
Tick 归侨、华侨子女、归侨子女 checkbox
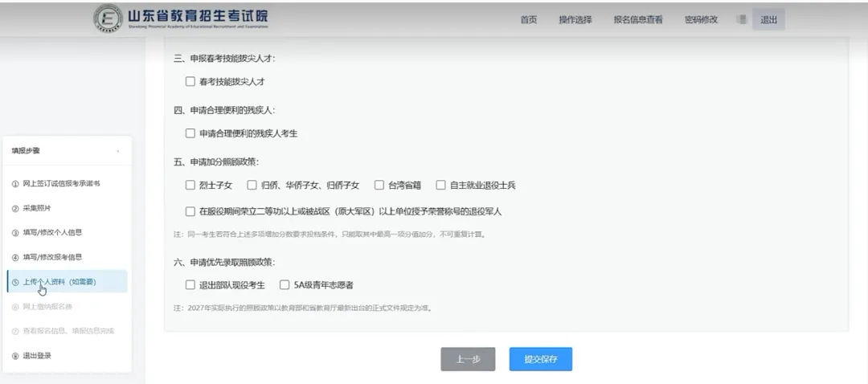pyautogui.click(x=252, y=186)
